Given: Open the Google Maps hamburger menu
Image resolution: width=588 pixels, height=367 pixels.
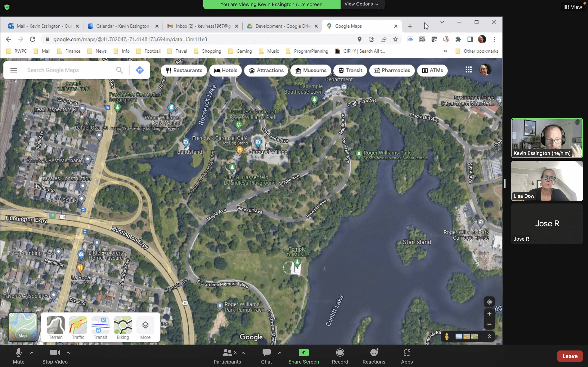Looking at the screenshot, I should tap(14, 70).
